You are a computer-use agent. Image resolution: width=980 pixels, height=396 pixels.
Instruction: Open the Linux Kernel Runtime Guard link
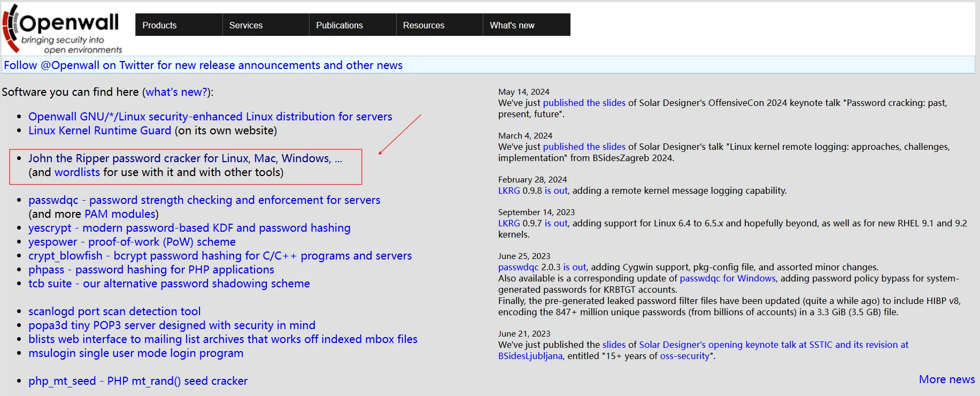(x=99, y=131)
